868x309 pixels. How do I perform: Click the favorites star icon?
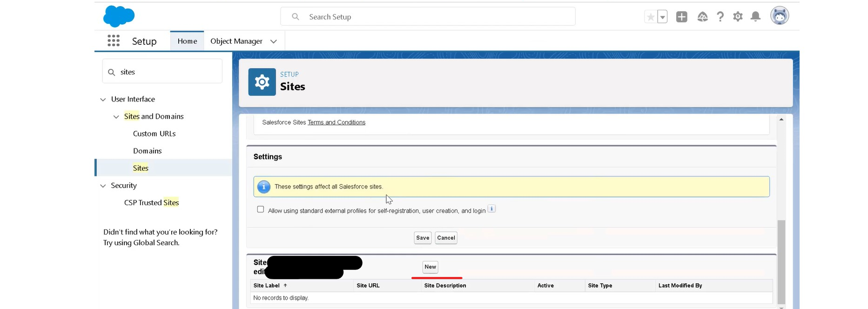[650, 17]
